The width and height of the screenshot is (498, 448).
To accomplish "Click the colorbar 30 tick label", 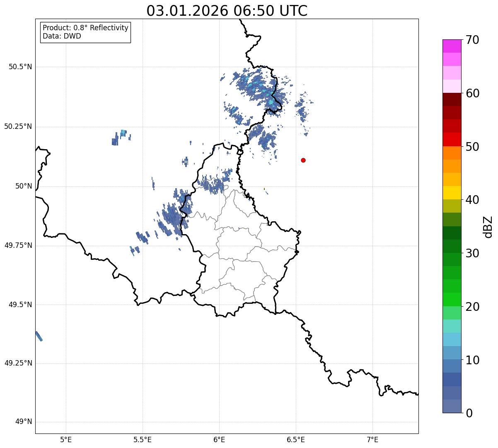I will (472, 253).
